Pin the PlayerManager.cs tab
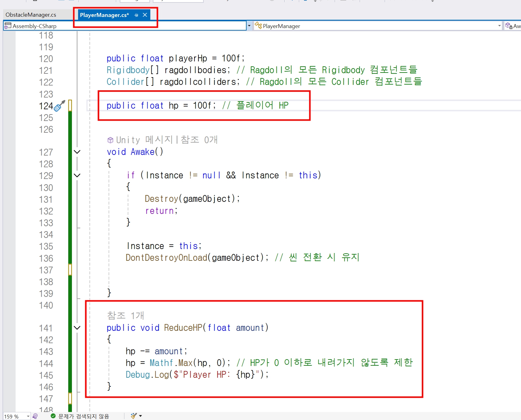Image resolution: width=521 pixels, height=420 pixels. (x=136, y=15)
